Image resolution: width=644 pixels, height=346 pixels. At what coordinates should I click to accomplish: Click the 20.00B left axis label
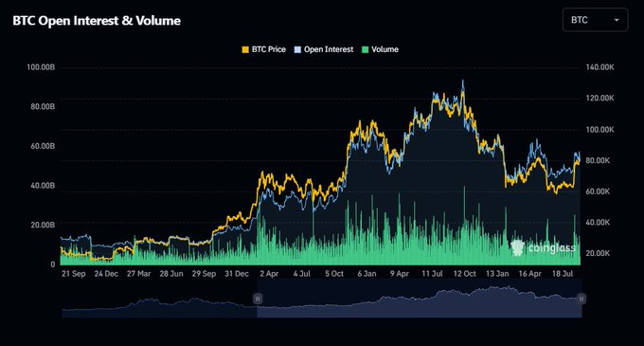(x=43, y=225)
